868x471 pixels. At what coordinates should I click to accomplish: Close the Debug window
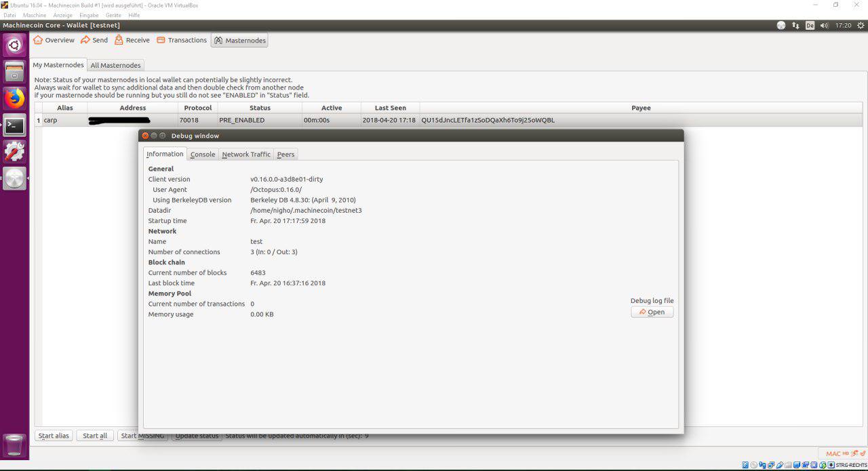pyautogui.click(x=145, y=136)
